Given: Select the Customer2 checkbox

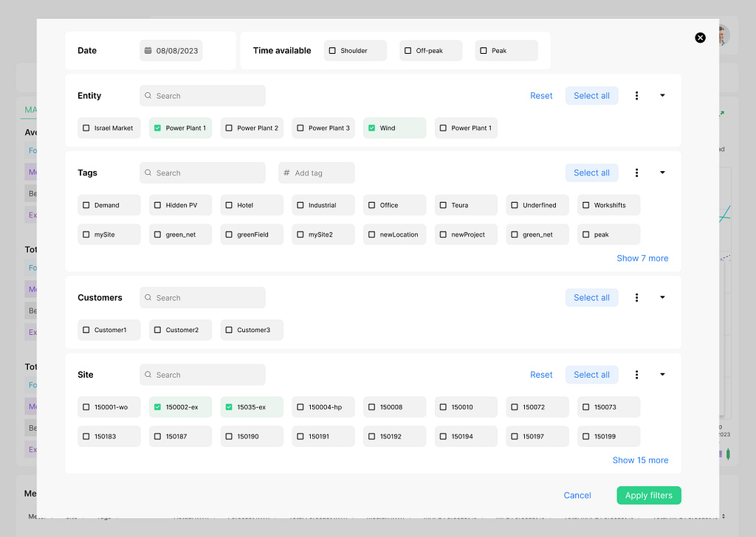Looking at the screenshot, I should click(x=156, y=330).
